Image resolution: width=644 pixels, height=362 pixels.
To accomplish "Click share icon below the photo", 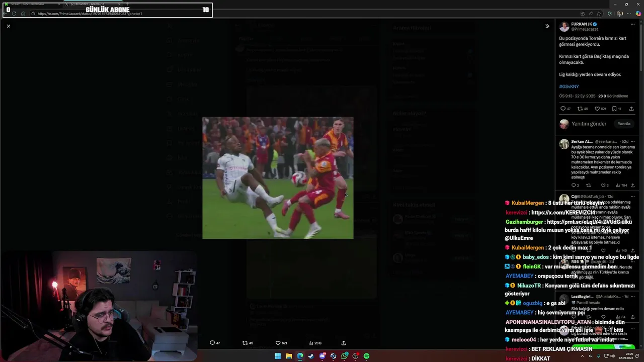I will click(344, 343).
